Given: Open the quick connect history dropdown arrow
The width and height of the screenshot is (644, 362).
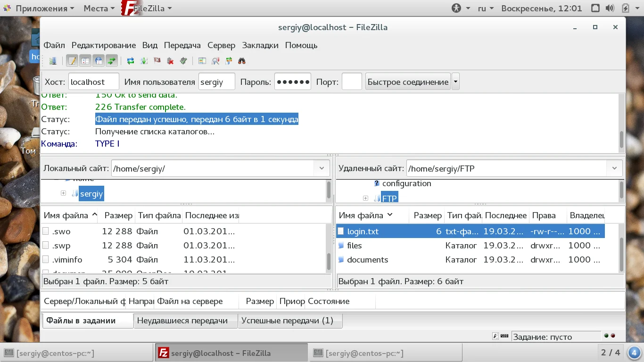Looking at the screenshot, I should click(x=455, y=82).
